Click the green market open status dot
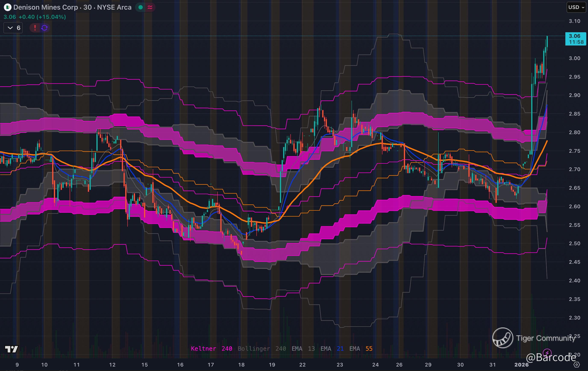Image resolution: width=588 pixels, height=371 pixels. pos(140,7)
